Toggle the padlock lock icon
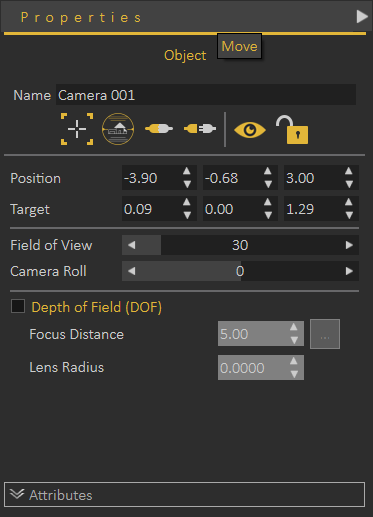Screen dimensions: 373x517 click(x=292, y=130)
